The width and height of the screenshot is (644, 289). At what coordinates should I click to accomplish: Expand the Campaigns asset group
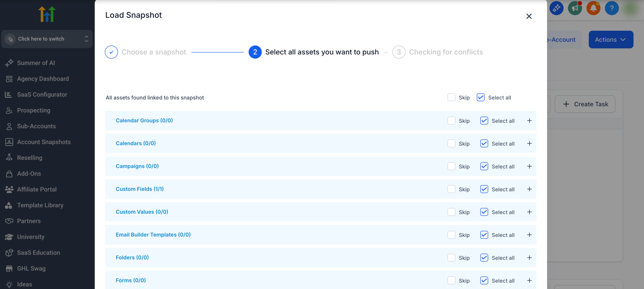530,166
